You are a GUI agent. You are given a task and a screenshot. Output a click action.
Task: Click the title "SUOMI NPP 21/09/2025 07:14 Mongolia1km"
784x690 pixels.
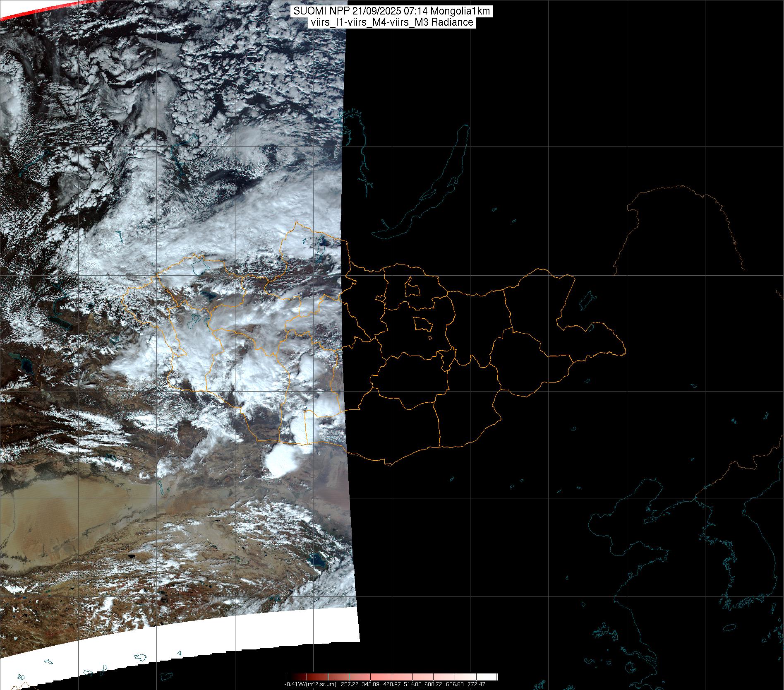pos(392,11)
